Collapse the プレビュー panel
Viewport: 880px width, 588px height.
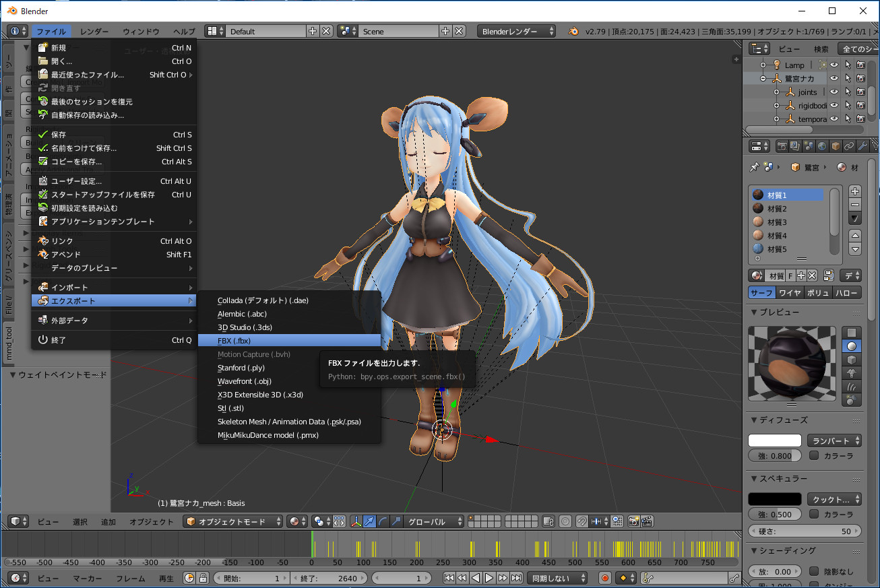[754, 313]
